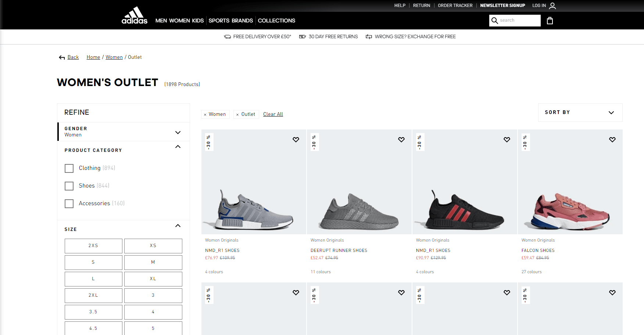This screenshot has width=644, height=335.
Task: Open the SPORTS menu
Action: point(219,21)
